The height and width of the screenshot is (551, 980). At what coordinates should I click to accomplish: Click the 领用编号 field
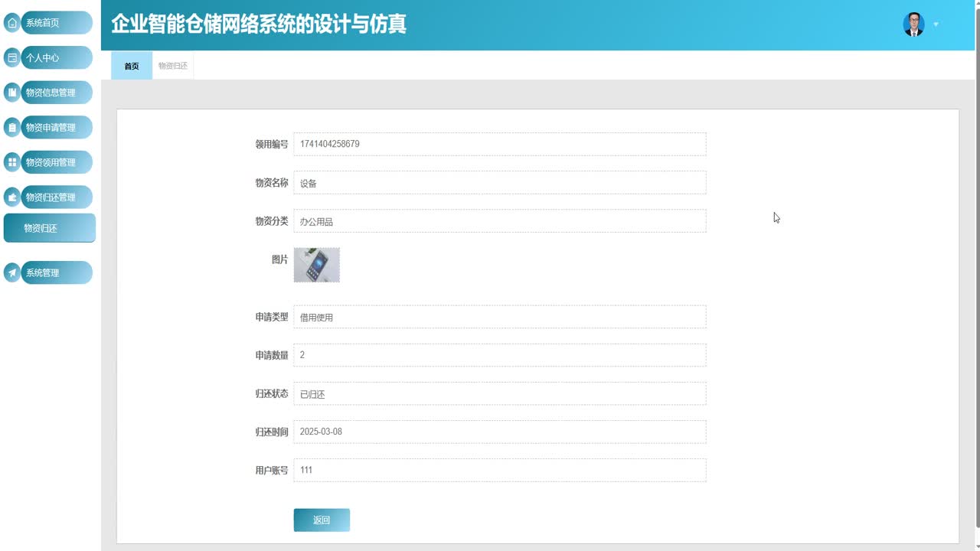coord(500,144)
